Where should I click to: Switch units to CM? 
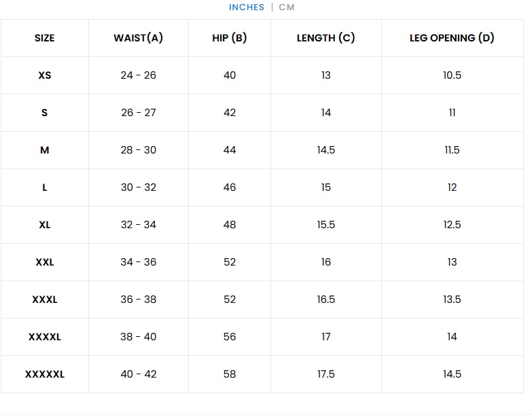286,7
